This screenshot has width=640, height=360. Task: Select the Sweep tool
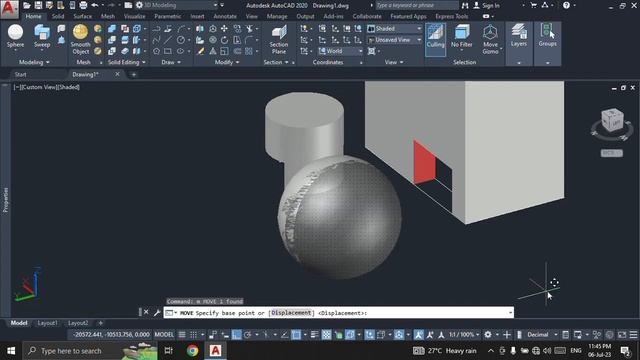[42, 36]
